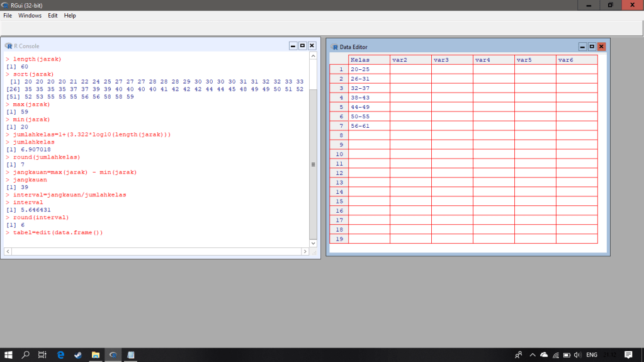Open Task View from the taskbar
644x362 pixels.
click(43, 355)
